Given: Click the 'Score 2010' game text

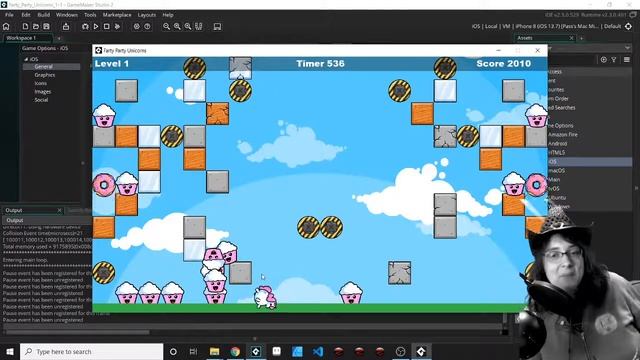Looking at the screenshot, I should click(x=503, y=64).
